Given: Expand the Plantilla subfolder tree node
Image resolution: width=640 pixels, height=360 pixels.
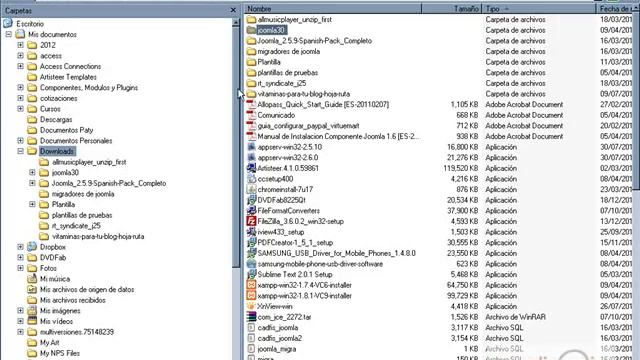Looking at the screenshot, I should tap(32, 204).
